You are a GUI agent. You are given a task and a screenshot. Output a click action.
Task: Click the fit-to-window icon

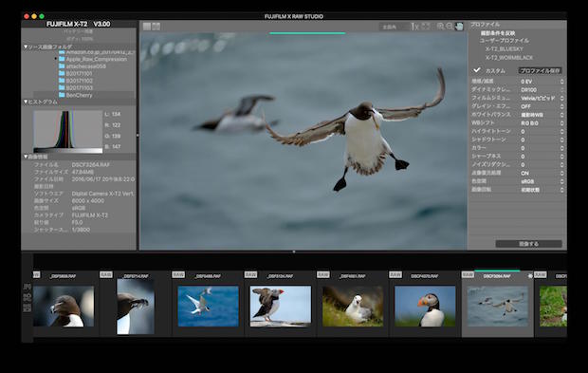click(x=426, y=27)
